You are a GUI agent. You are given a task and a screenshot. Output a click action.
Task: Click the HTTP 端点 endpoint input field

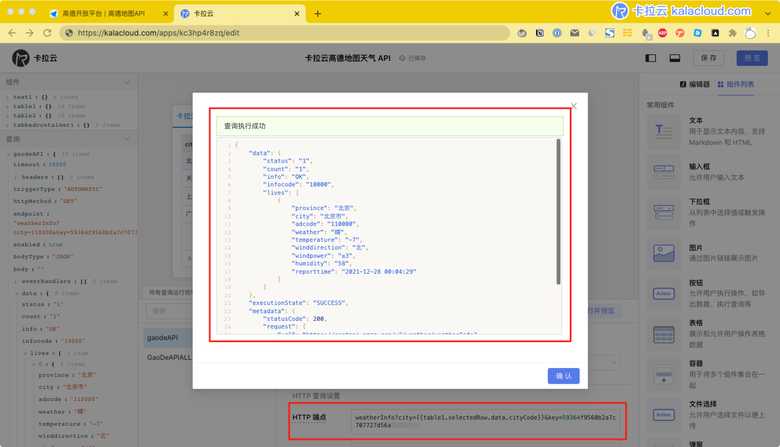click(x=485, y=421)
